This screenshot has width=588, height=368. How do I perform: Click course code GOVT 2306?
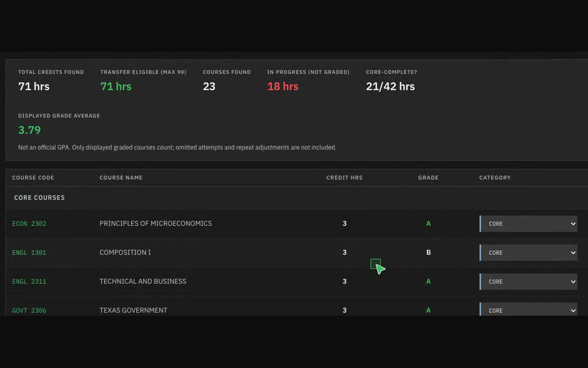coord(29,310)
